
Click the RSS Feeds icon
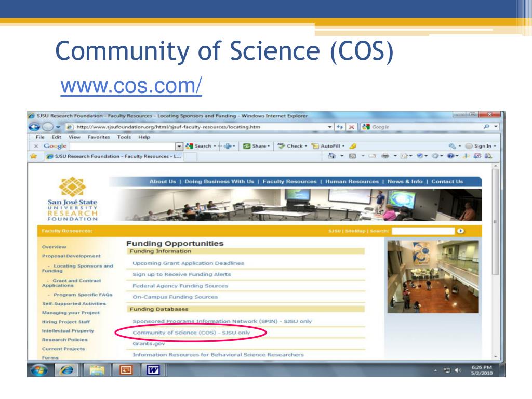tap(353, 156)
